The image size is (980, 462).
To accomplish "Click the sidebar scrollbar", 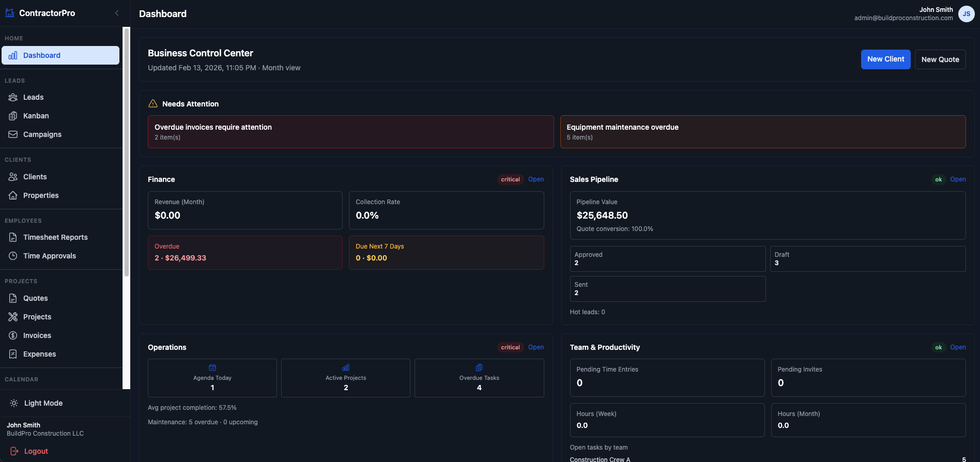I will click(x=126, y=152).
